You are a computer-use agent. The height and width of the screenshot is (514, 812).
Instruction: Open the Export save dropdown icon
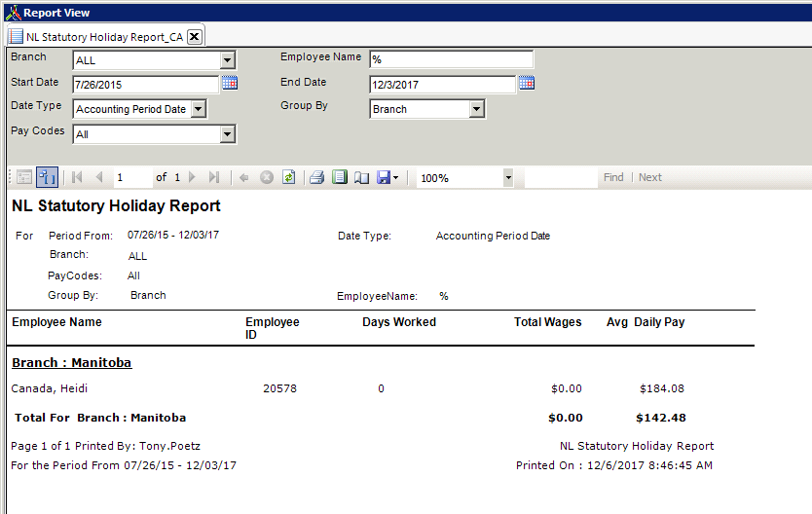(388, 177)
